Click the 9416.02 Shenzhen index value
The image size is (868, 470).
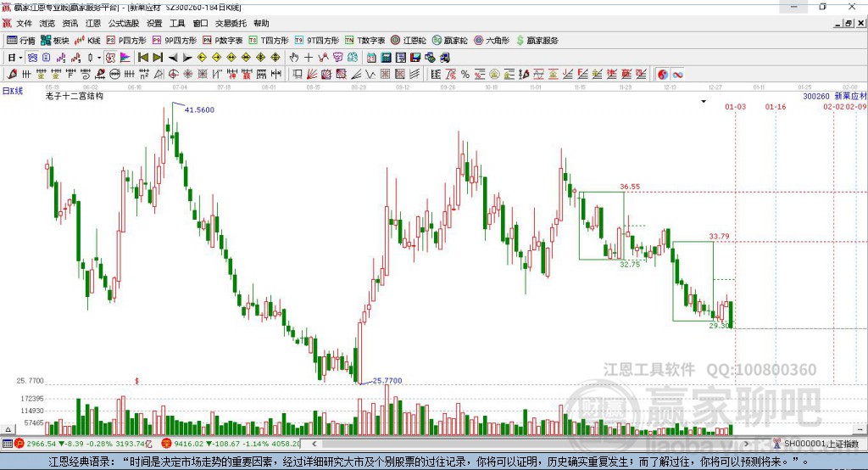pyautogui.click(x=189, y=444)
